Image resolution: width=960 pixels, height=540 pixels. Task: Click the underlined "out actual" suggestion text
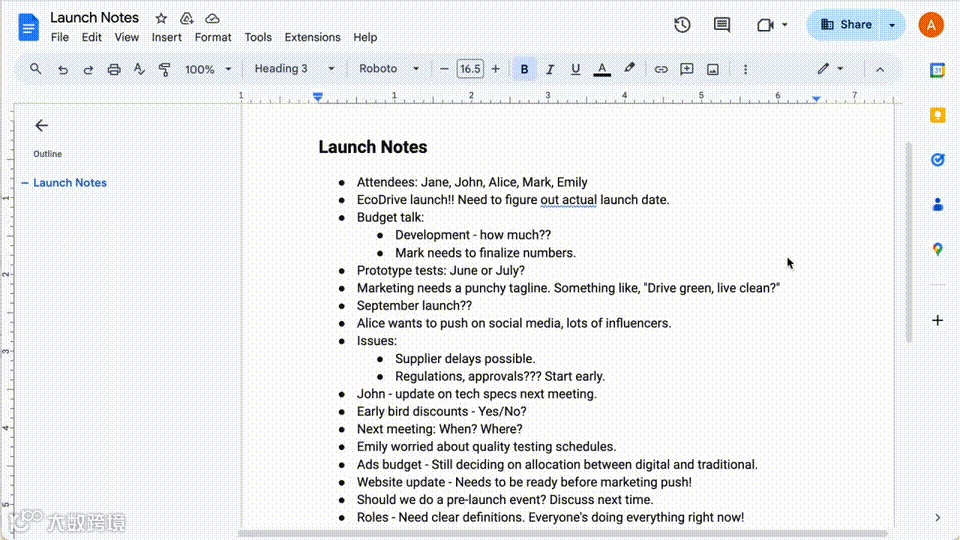568,200
